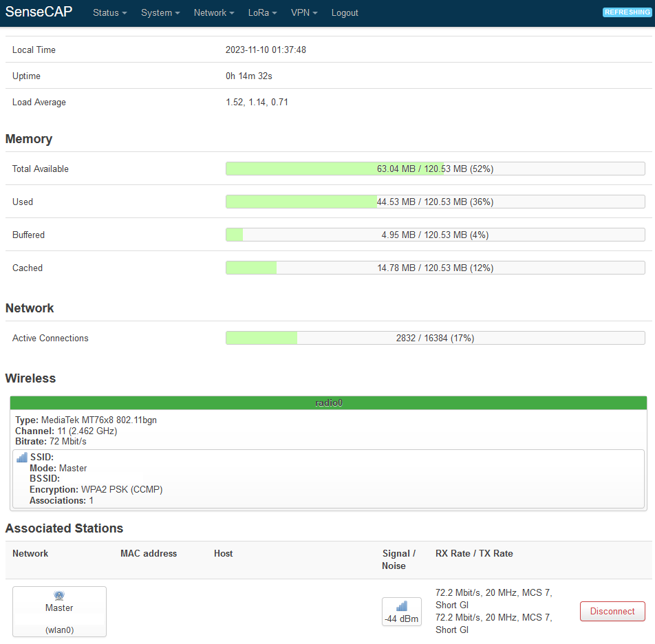Screen dimensions: 655x644
Task: Click the Total Available memory progress bar
Action: coord(436,169)
